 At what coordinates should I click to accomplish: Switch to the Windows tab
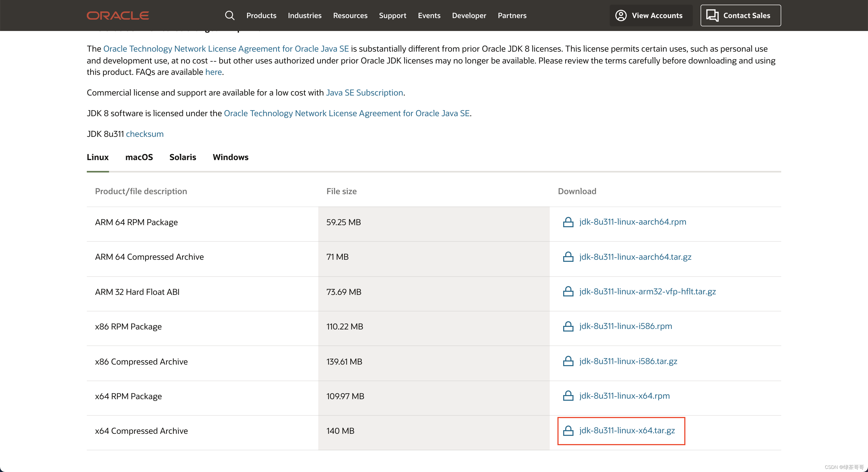[230, 157]
